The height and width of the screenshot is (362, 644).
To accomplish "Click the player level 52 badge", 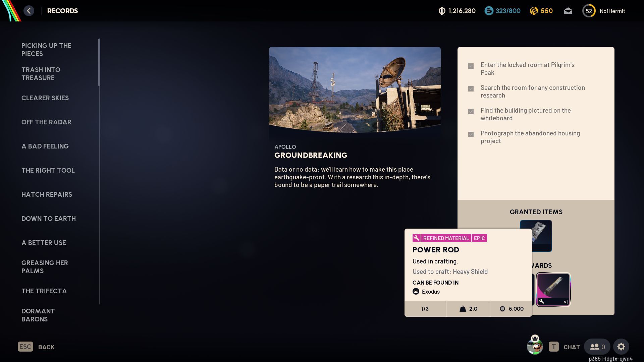I will [x=589, y=11].
